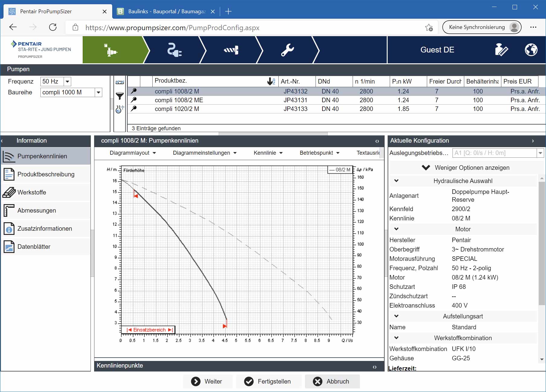Open the Diagrammeinstellungen menu

click(x=205, y=153)
